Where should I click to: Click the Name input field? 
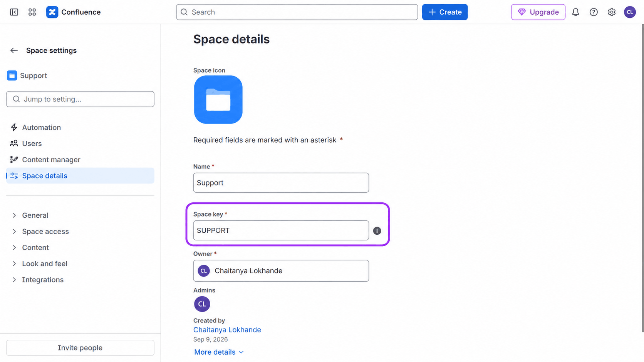click(281, 183)
